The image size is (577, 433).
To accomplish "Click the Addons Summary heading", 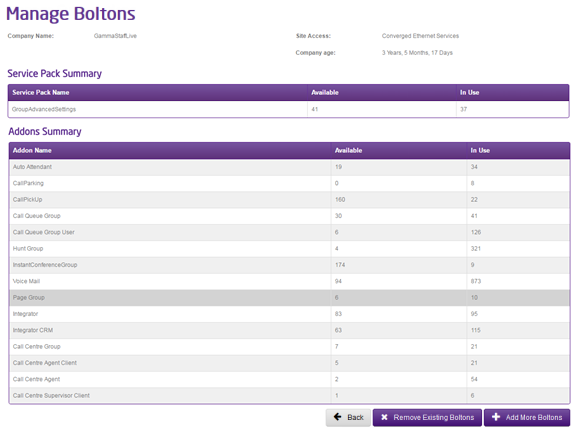I will pyautogui.click(x=45, y=132).
